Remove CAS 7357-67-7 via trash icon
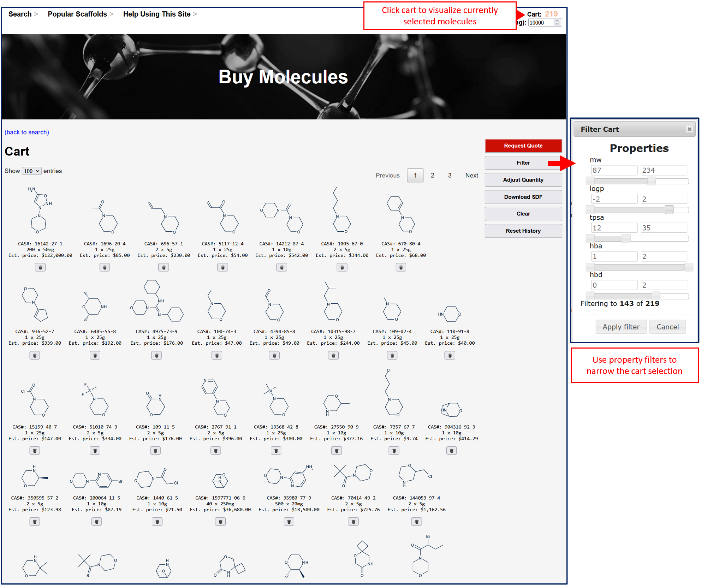 (394, 450)
